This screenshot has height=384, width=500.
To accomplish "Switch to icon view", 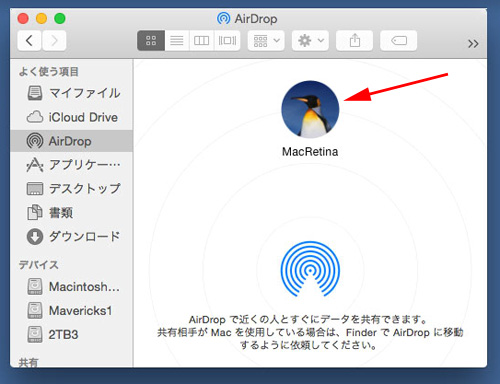I will coord(151,41).
